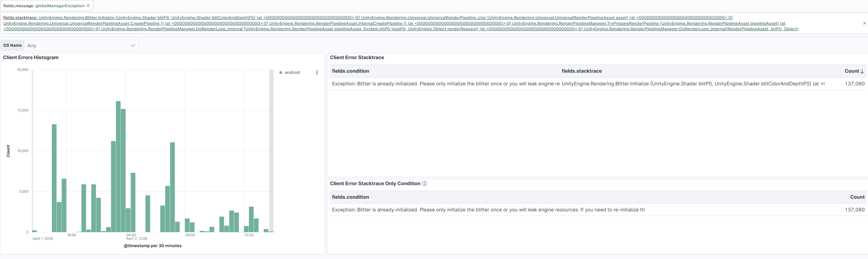Image resolution: width=868 pixels, height=259 pixels.
Task: Select the UnityEngine.Rendering.Blitter.Initialize stacktrace cell
Action: coord(693,84)
